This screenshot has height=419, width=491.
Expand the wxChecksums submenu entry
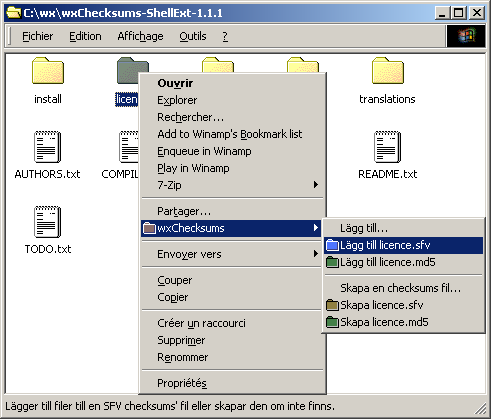click(x=232, y=228)
